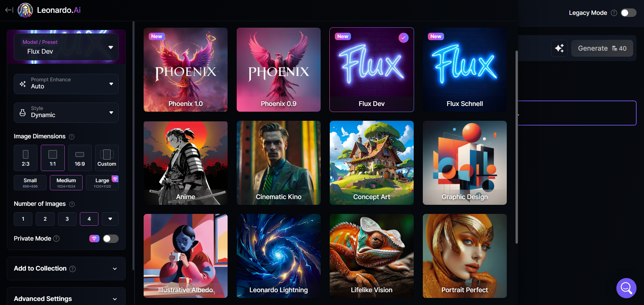This screenshot has width=644, height=305.
Task: Expand the Add to Collection section
Action: (66, 269)
